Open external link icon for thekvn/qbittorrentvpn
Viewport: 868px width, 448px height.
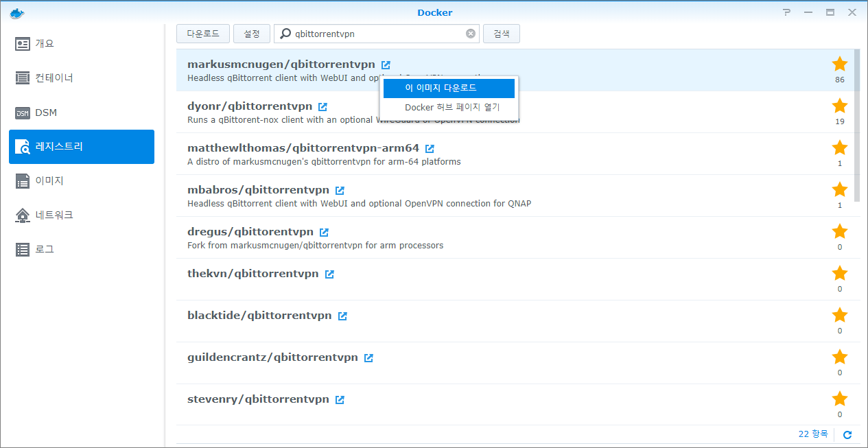pos(329,274)
